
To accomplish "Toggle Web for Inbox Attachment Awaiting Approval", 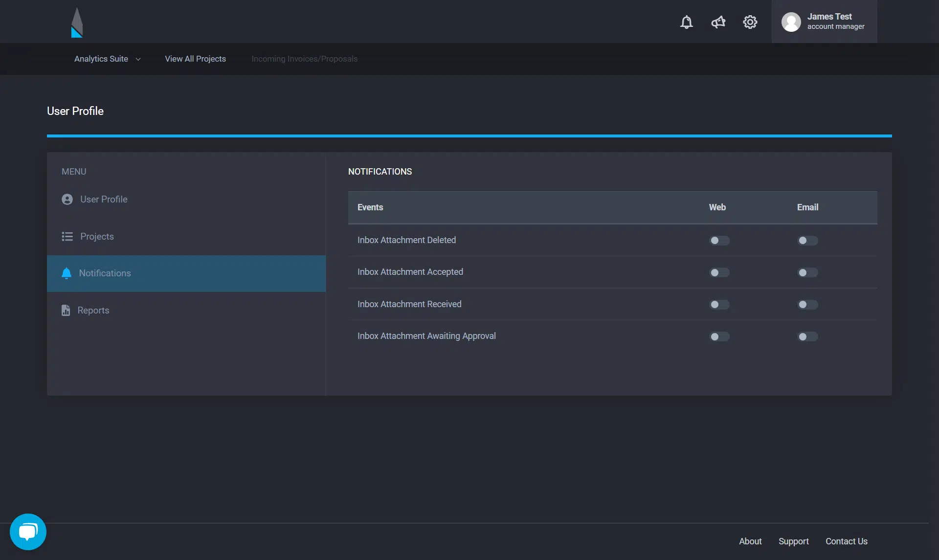I will coord(719,336).
